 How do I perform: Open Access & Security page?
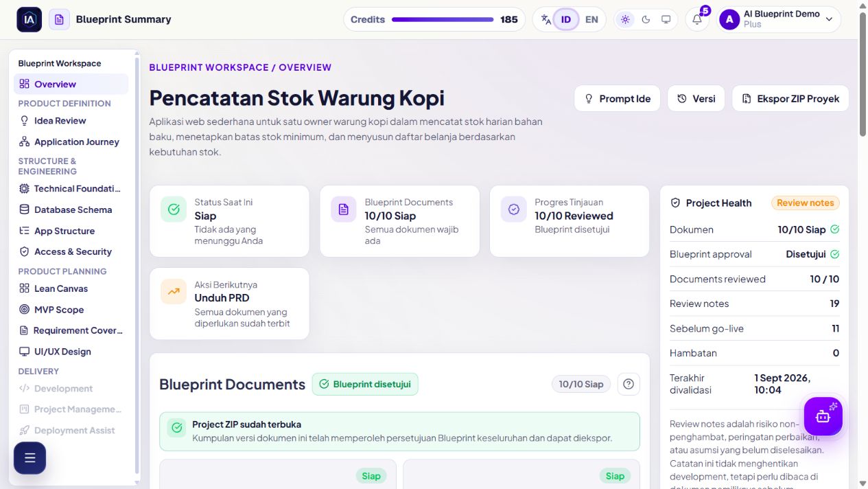71,251
